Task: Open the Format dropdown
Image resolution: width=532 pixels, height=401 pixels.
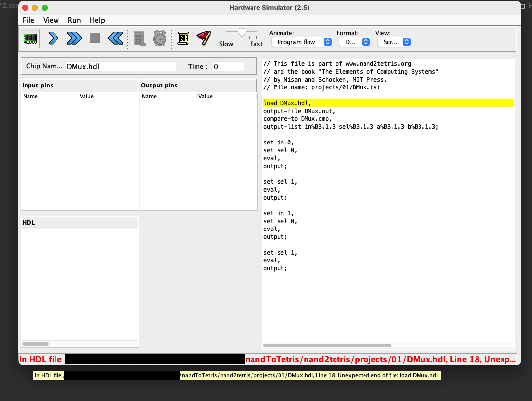Action: click(354, 42)
